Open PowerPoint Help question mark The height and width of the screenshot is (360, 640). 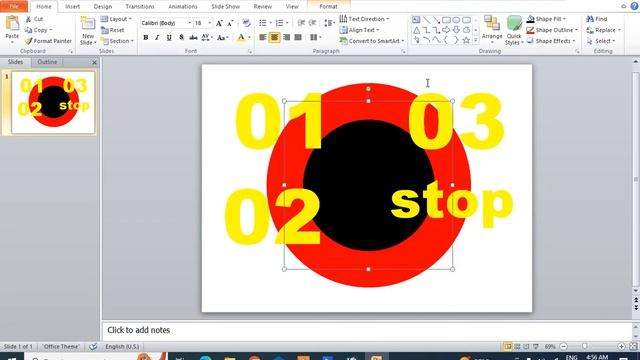[634, 6]
